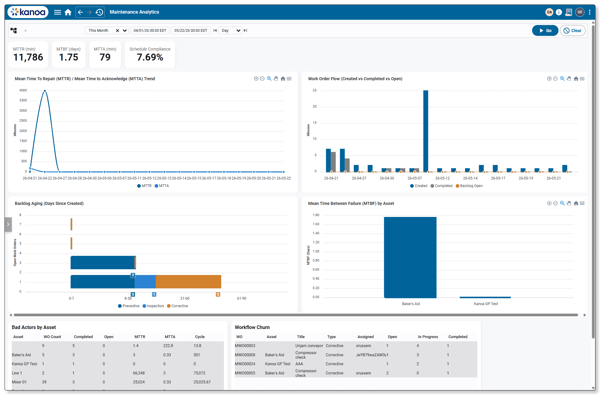Open the MTTR Trend chart export menu
Viewport: 600px width, 395px height.
click(289, 78)
